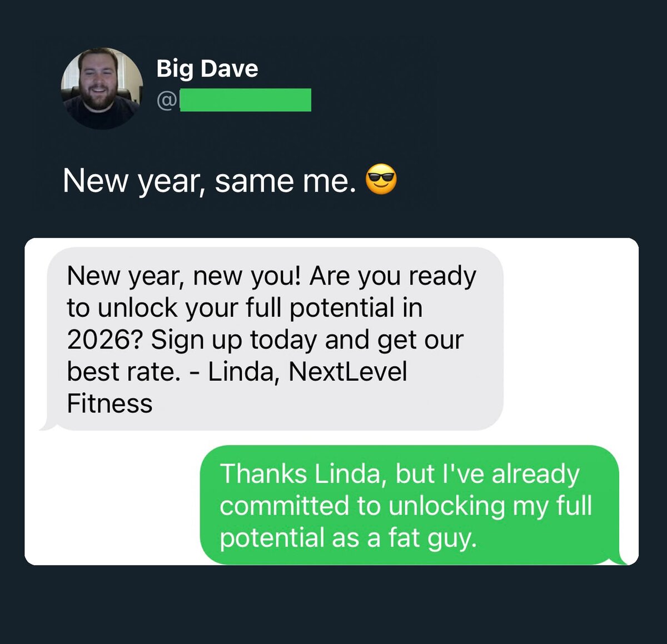
Task: Click the green redacted username bar
Action: tap(246, 100)
